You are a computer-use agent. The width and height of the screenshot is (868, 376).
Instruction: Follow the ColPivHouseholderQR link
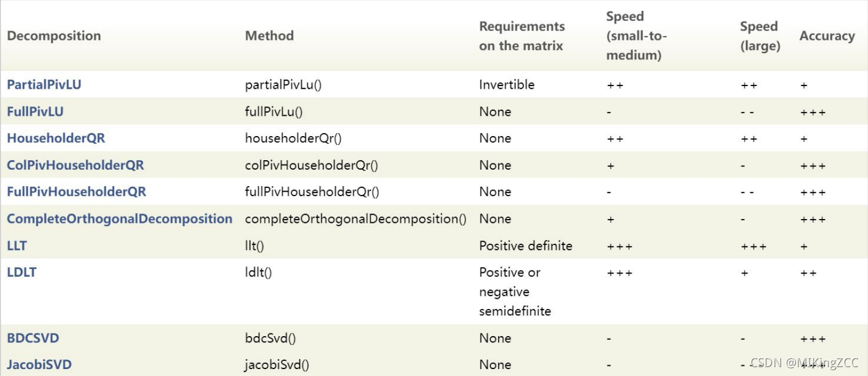(x=75, y=165)
